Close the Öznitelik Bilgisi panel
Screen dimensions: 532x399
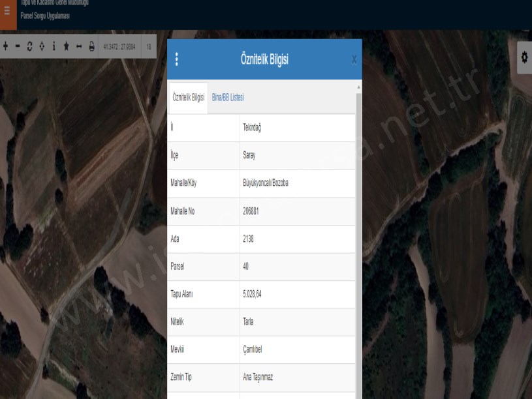tap(354, 59)
